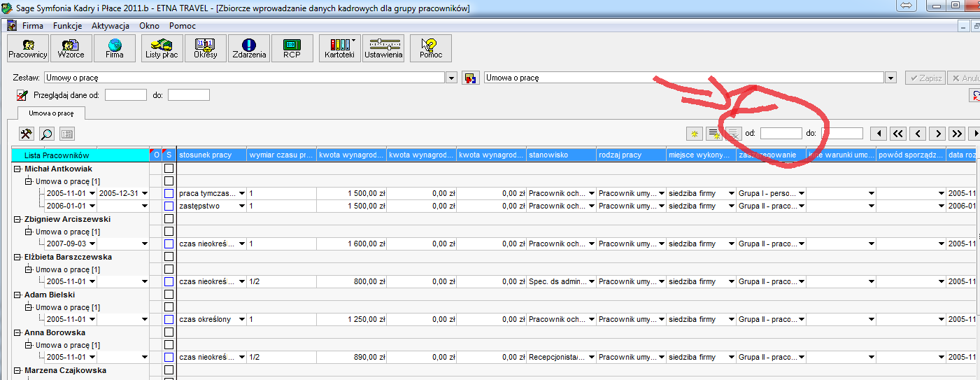
Task: Click the hammer tools icon
Action: coord(27,134)
